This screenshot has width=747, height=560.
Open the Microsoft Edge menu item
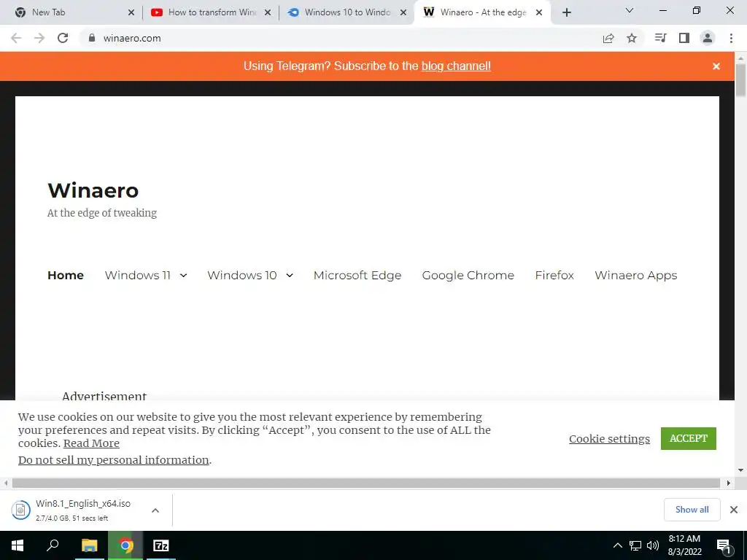click(x=357, y=275)
